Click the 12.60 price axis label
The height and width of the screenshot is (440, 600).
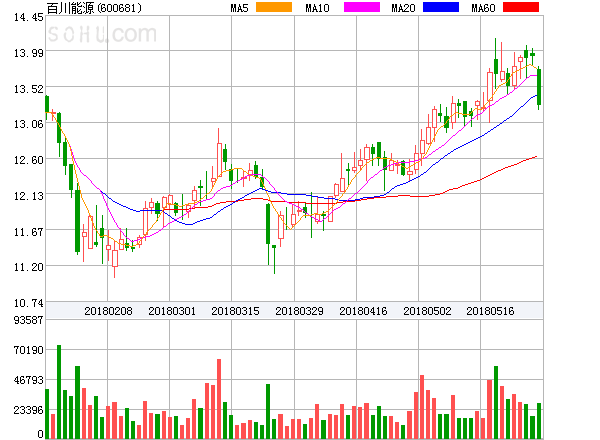[x=29, y=160]
